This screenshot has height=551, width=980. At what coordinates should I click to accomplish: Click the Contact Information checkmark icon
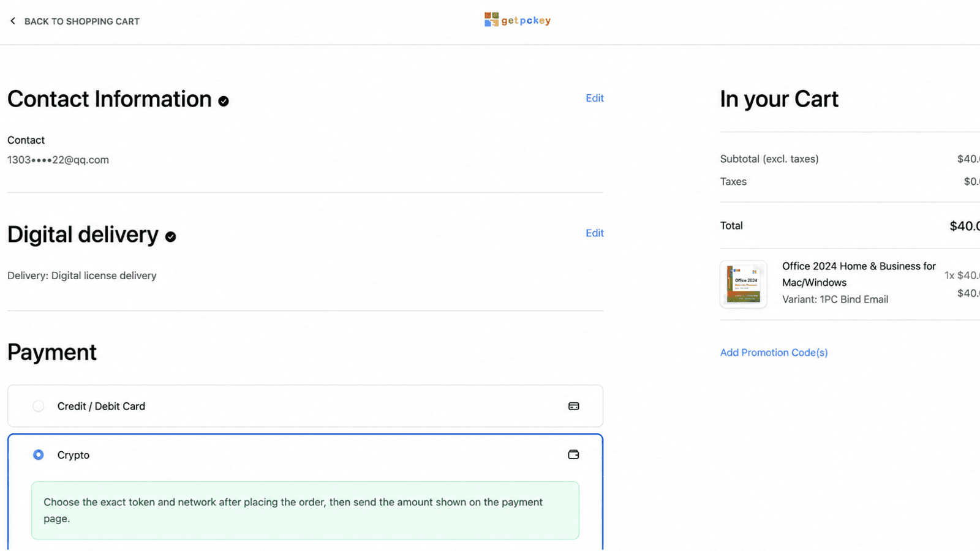(x=224, y=101)
